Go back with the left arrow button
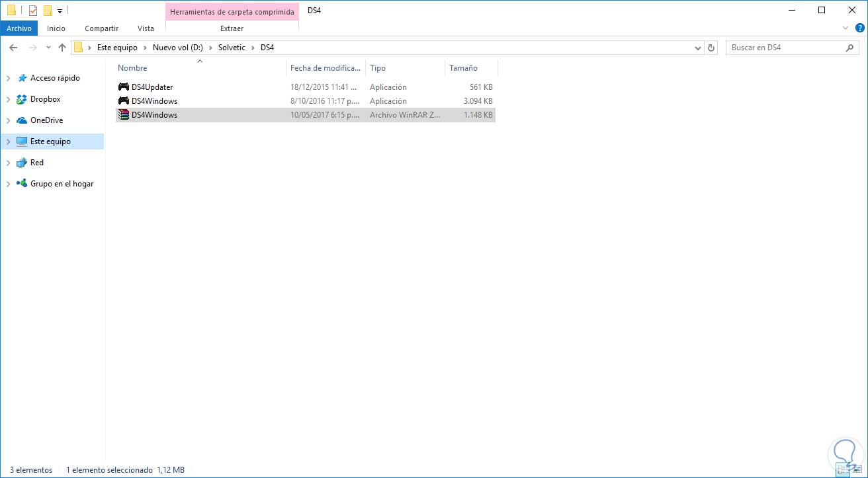The image size is (868, 478). pyautogui.click(x=13, y=48)
